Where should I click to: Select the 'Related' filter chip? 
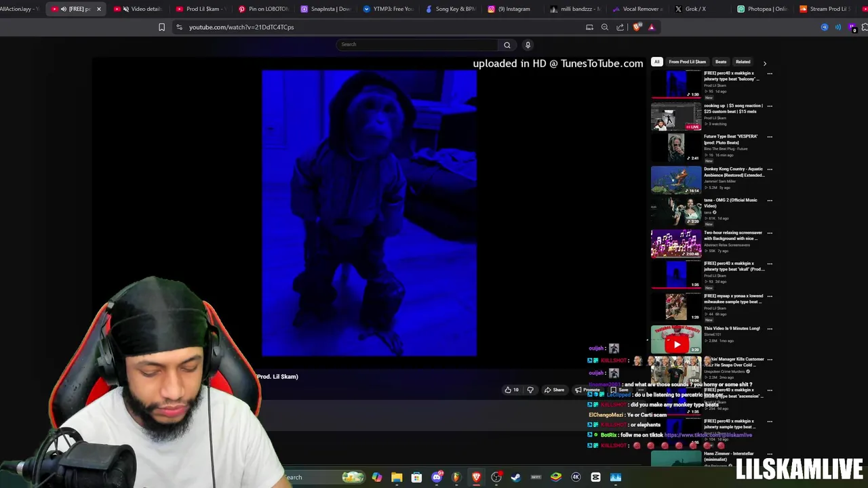tap(743, 62)
